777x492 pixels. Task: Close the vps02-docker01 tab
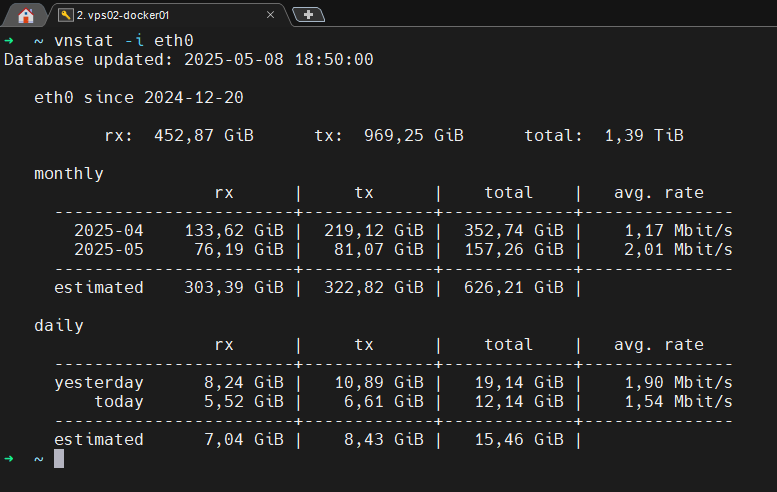tap(271, 14)
